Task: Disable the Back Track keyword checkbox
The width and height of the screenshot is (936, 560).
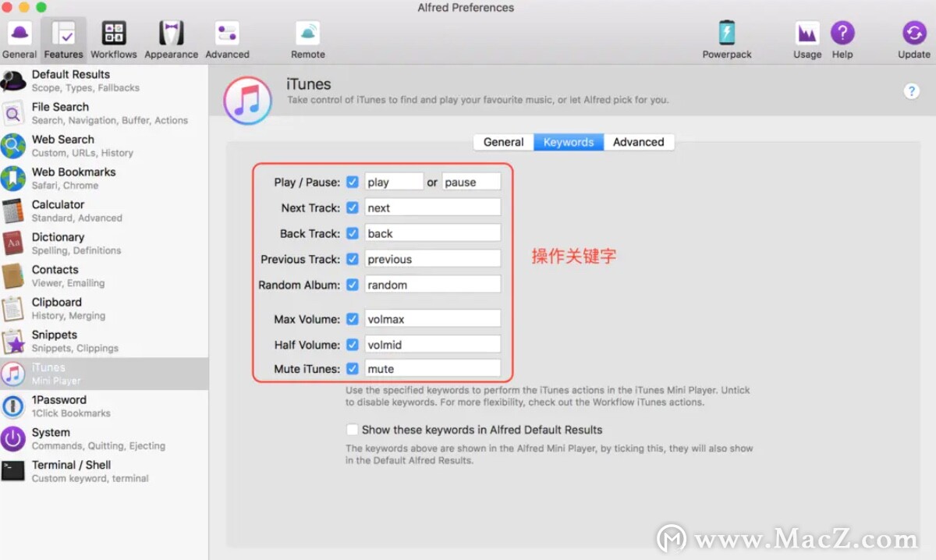Action: tap(353, 233)
